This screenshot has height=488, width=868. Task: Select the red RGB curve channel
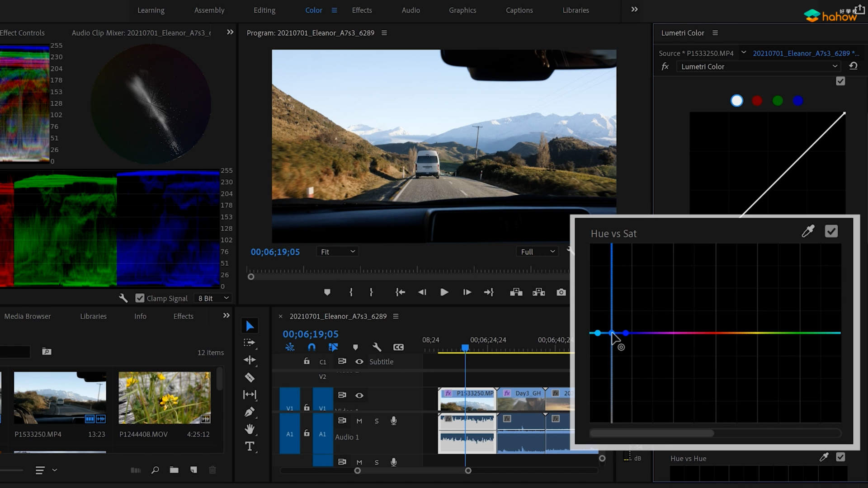757,101
